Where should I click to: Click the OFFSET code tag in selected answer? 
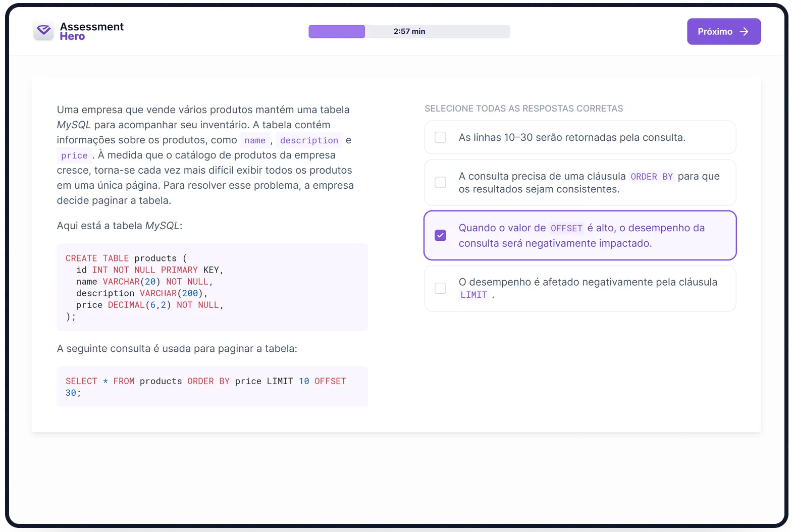pyautogui.click(x=566, y=228)
